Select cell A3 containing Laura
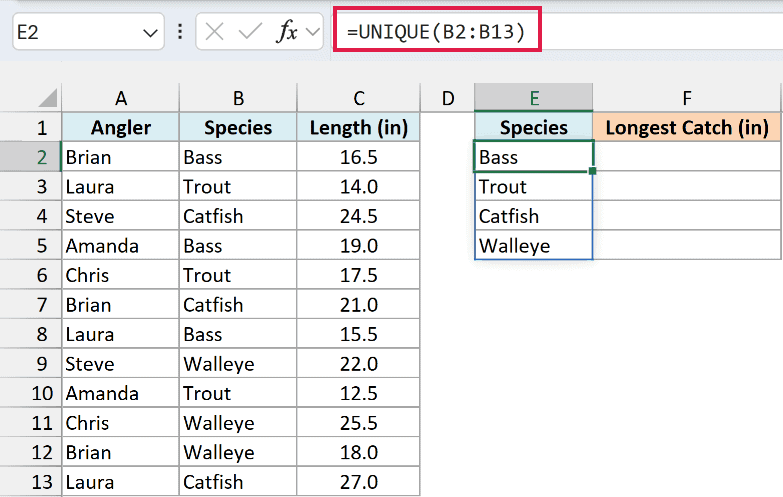783x497 pixels. coord(120,187)
